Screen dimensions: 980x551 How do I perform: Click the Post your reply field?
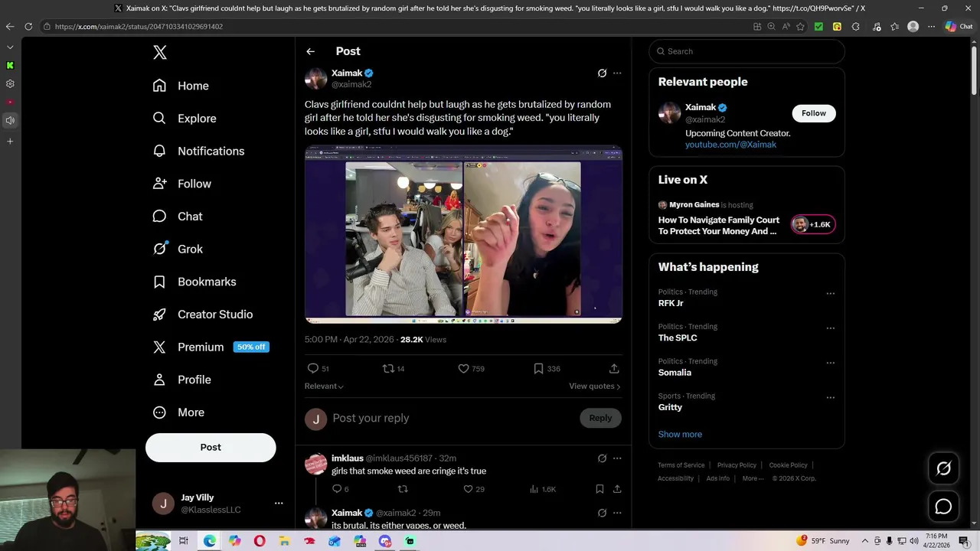click(x=452, y=418)
